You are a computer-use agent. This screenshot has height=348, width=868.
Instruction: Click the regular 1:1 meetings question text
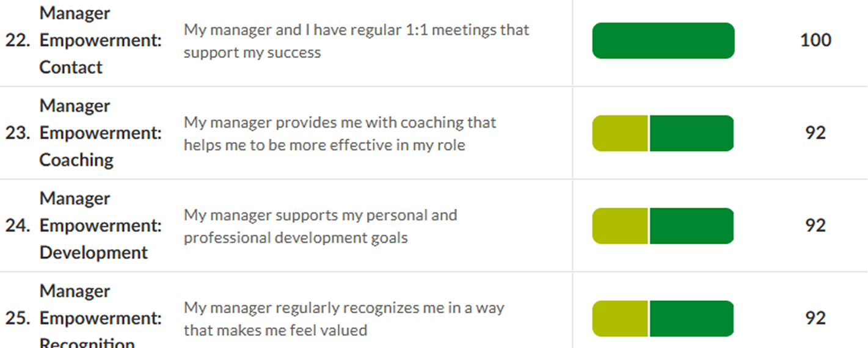click(x=356, y=41)
